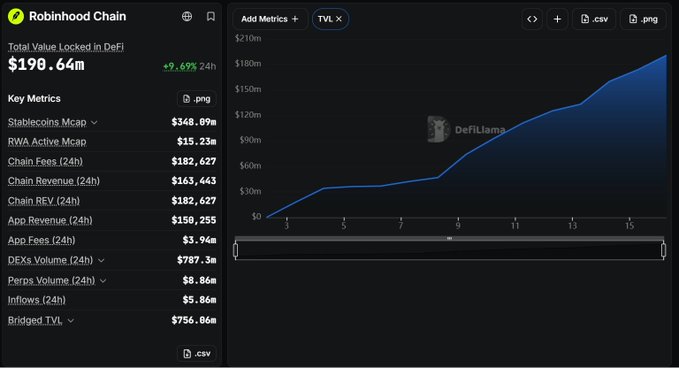Image resolution: width=679 pixels, height=368 pixels.
Task: Click the Key Metrics heading
Action: click(x=34, y=99)
